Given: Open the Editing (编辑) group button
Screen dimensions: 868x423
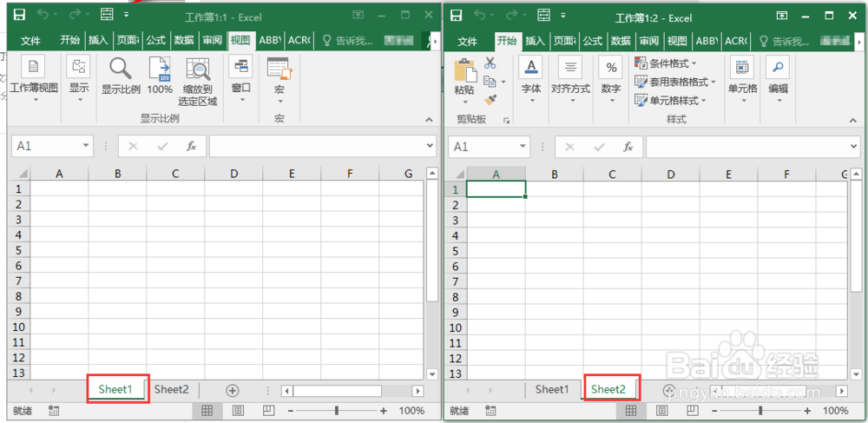Looking at the screenshot, I should (x=778, y=79).
